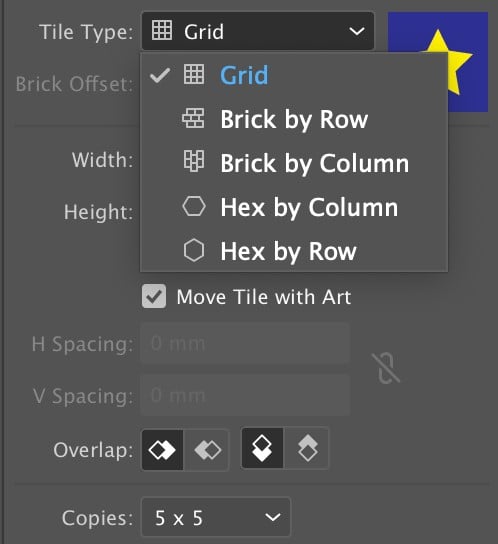Toggle Move Tile with Art checkbox
Image resolution: width=498 pixels, height=544 pixels.
[x=154, y=296]
